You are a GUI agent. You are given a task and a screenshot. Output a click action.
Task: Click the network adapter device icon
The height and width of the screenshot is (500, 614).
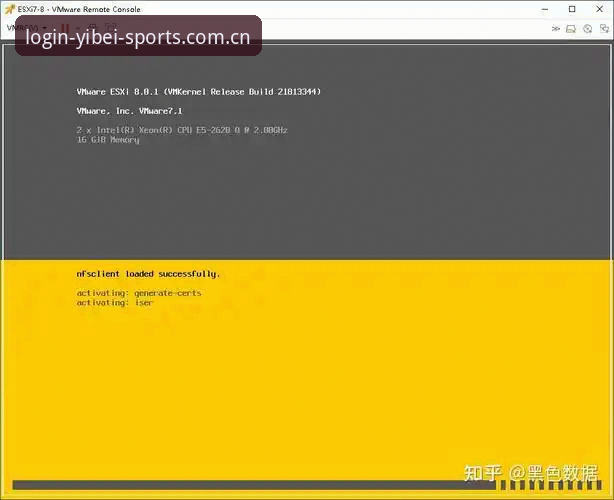point(604,29)
